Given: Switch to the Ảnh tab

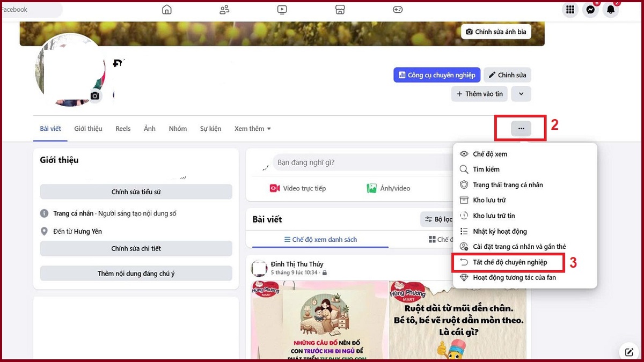Looking at the screenshot, I should click(150, 129).
